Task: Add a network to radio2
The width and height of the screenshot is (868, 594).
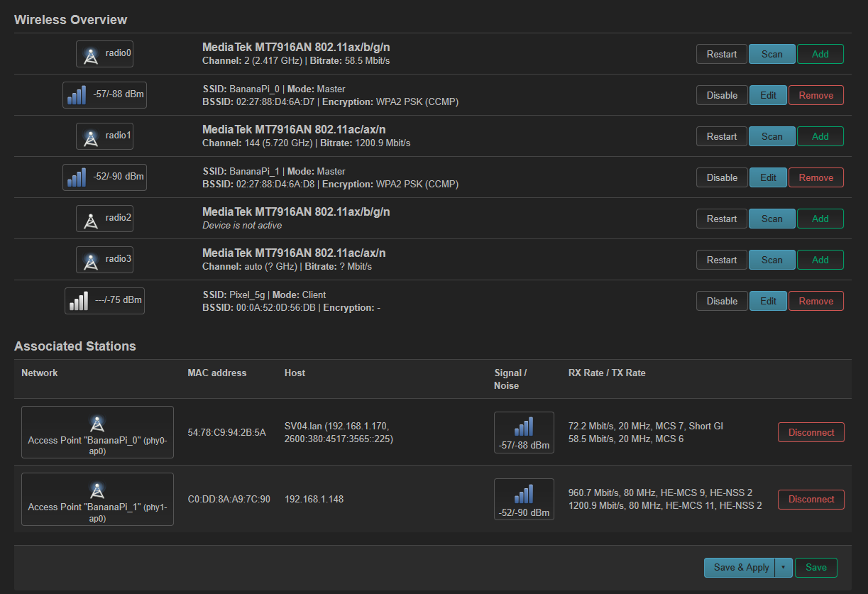Action: click(820, 219)
